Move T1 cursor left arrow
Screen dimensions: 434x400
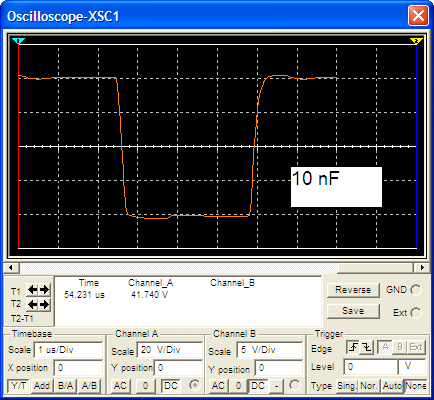[x=32, y=290]
